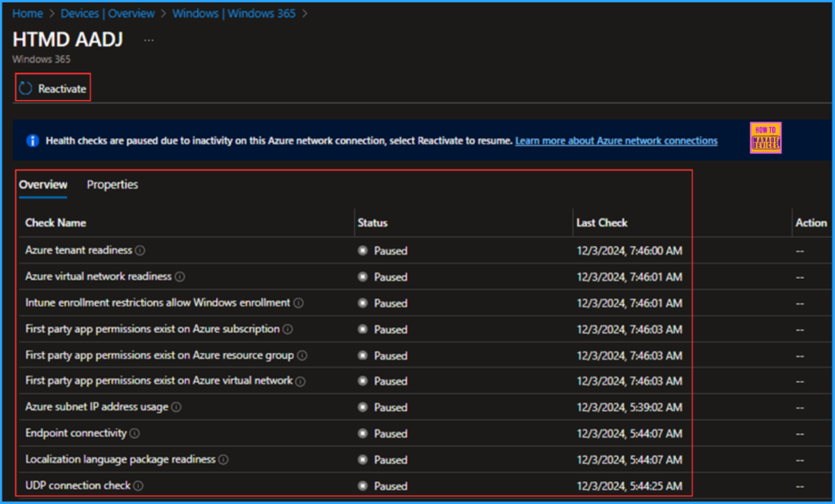Click the 'Paused' text for Endpoint connectivity
The image size is (835, 504).
(x=391, y=434)
